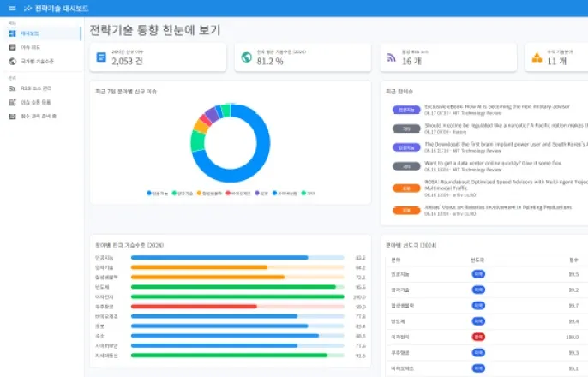Click the 점수 column header in the table
The height and width of the screenshot is (377, 588).
573,260
